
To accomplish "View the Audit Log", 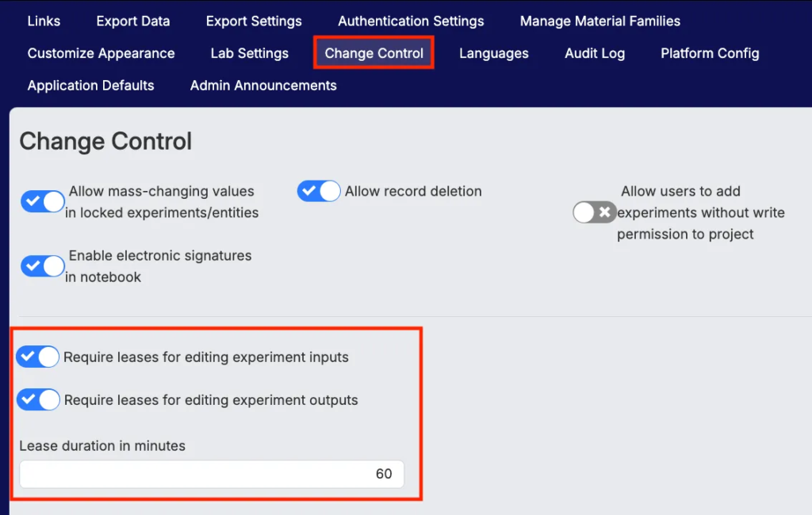I will point(595,53).
